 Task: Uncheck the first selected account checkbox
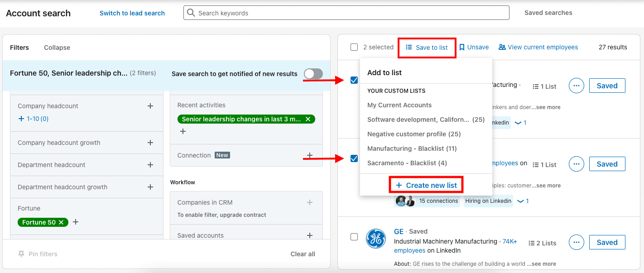coord(354,80)
